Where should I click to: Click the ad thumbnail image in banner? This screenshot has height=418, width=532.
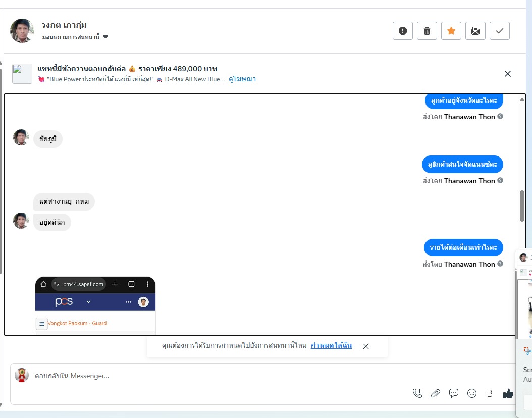[22, 74]
